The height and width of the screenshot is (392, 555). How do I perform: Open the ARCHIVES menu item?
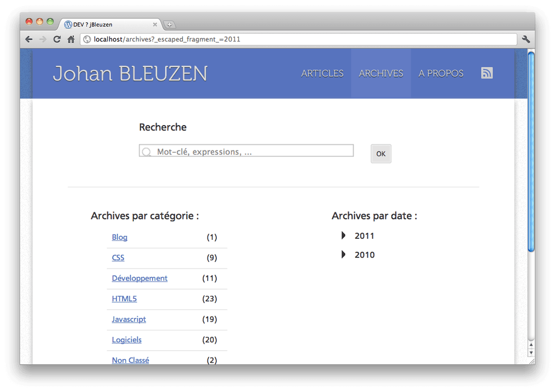point(381,73)
